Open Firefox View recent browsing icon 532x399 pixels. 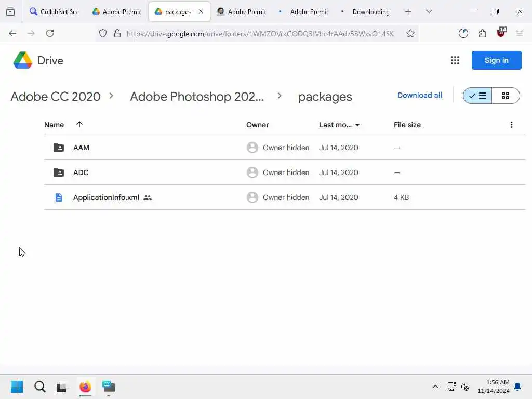coord(10,11)
